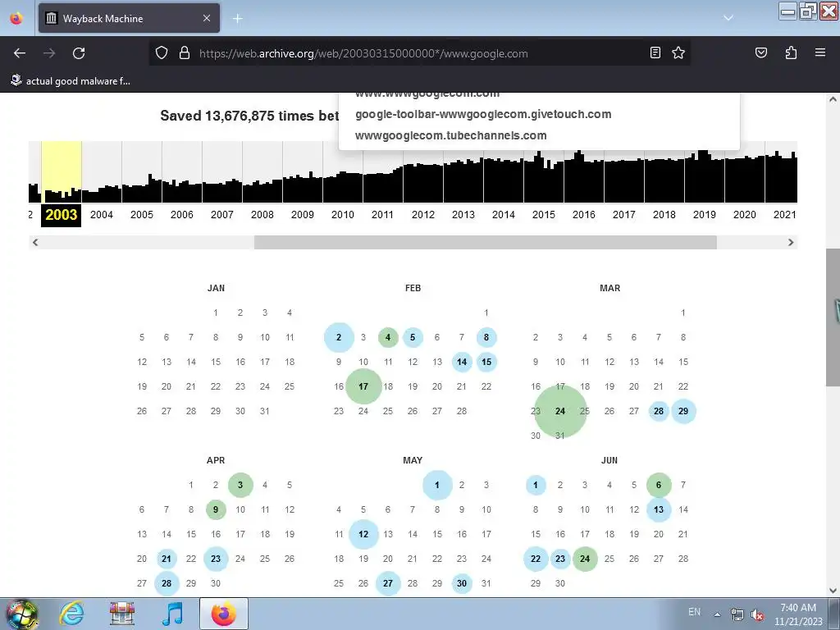Open a new tab with the plus button
Viewport: 840px width, 630px height.
tap(237, 19)
